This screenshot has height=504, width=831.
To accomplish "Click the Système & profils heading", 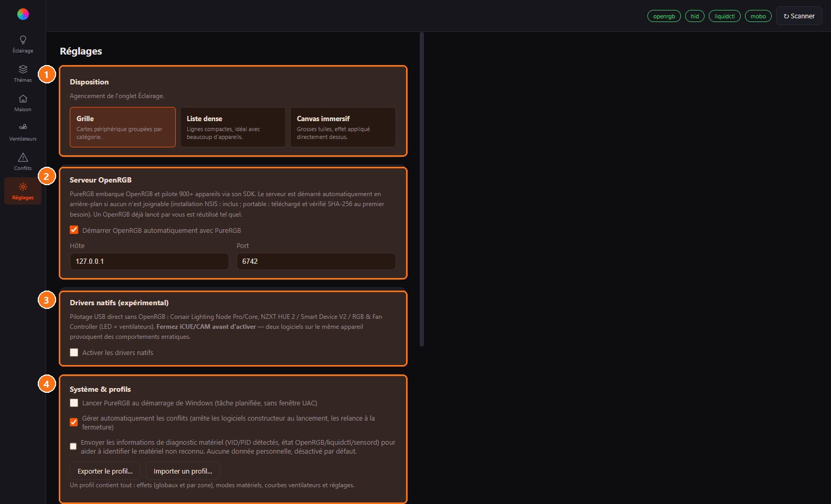I will [x=100, y=389].
